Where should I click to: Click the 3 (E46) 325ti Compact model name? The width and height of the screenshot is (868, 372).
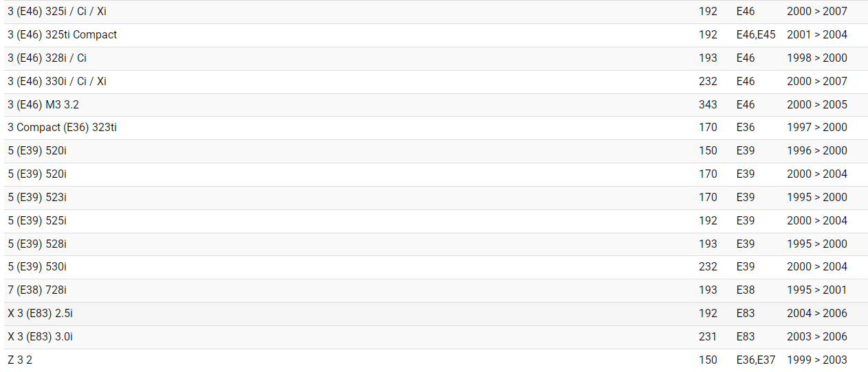(63, 35)
